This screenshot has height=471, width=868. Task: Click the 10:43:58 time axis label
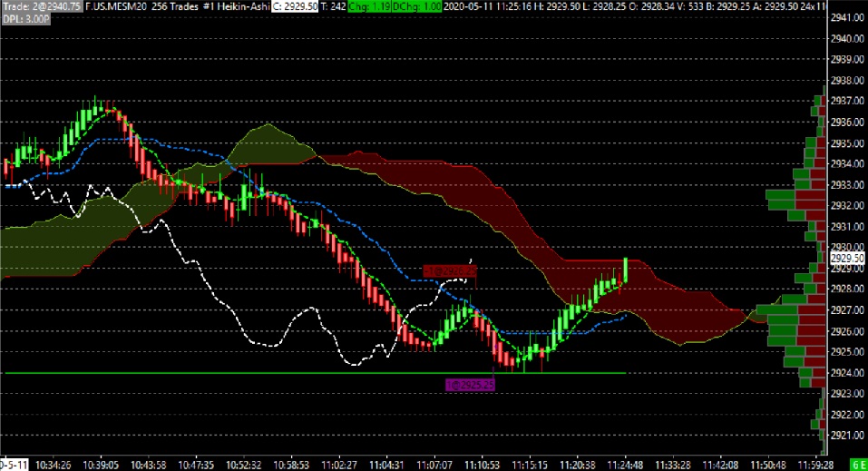click(149, 465)
